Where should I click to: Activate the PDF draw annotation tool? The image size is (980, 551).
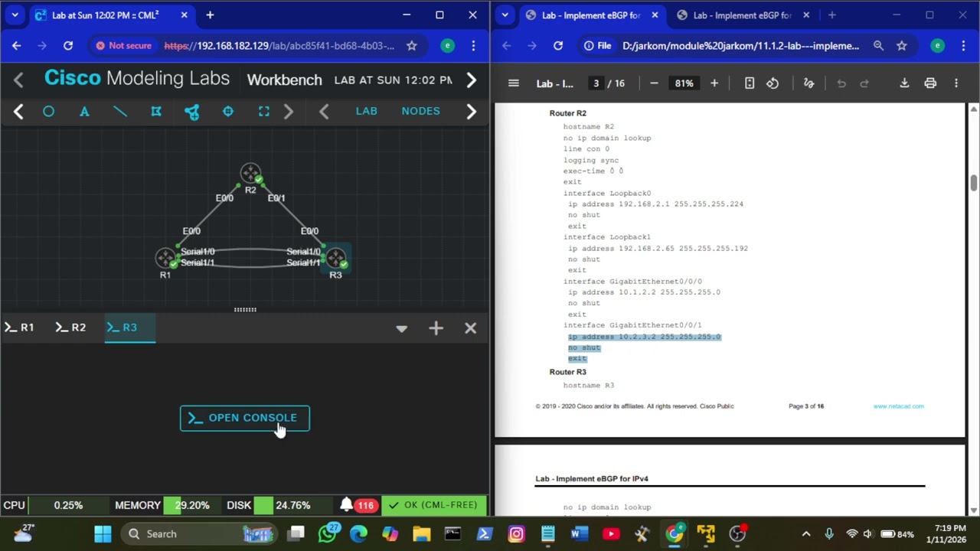(x=808, y=83)
